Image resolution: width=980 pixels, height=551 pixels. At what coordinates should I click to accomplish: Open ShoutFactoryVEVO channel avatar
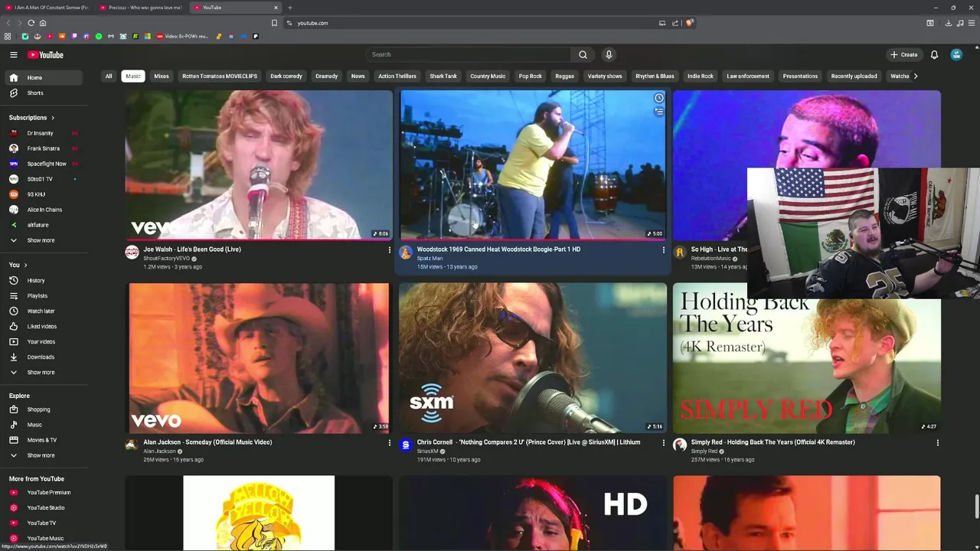point(132,253)
